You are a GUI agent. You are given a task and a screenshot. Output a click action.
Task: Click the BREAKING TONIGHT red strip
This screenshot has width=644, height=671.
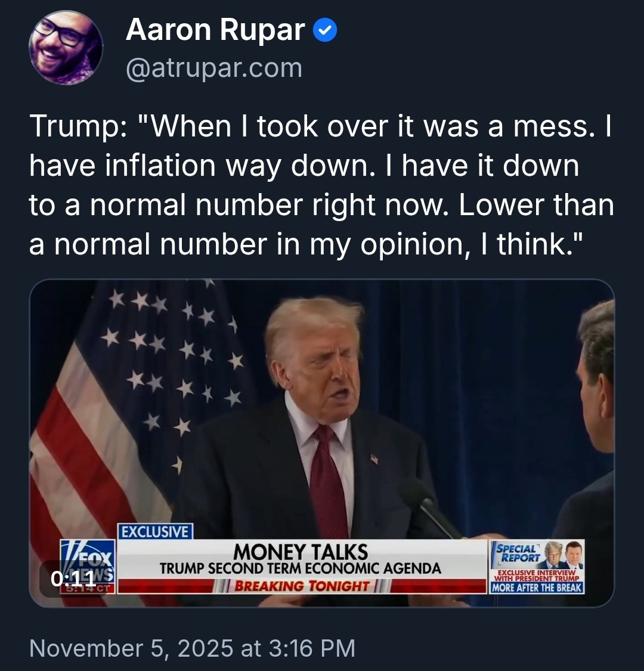click(x=302, y=586)
